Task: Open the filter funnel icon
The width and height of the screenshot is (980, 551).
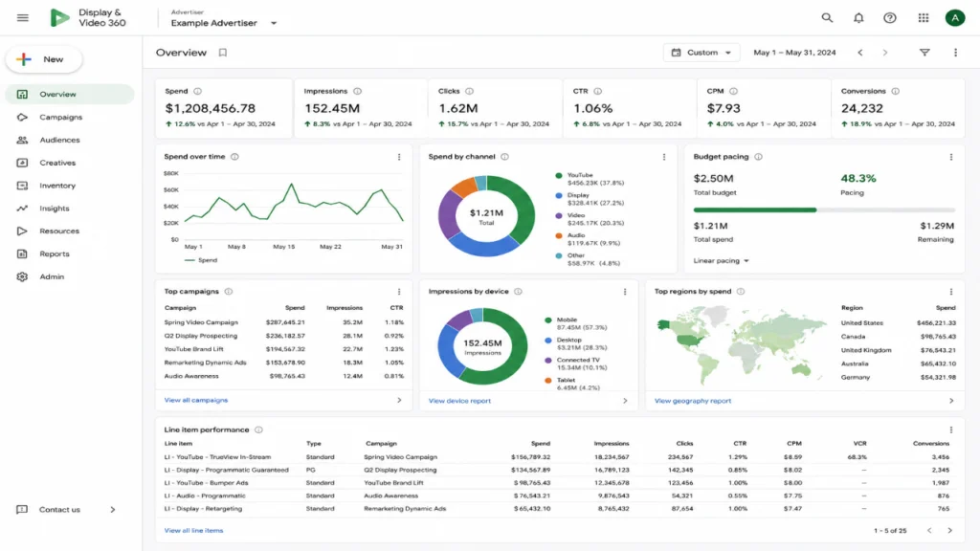Action: tap(924, 53)
